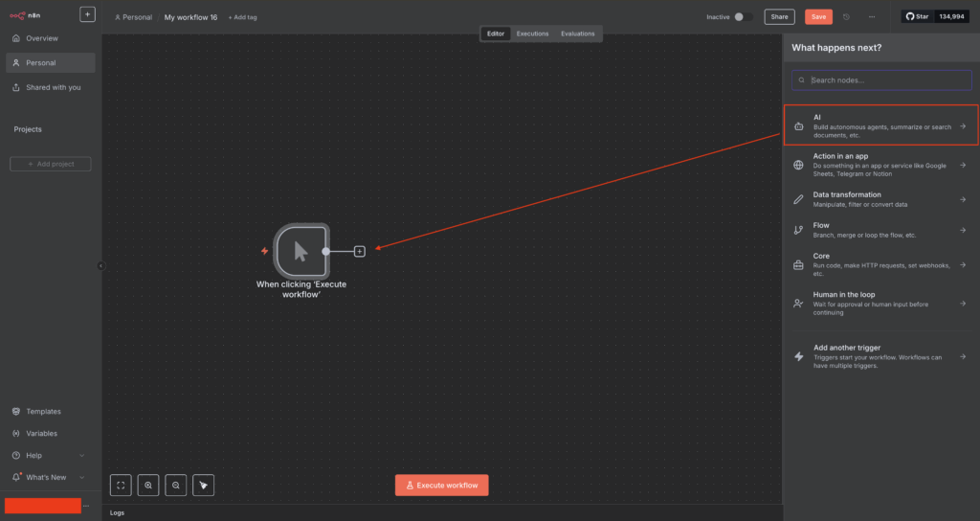Click the fit-to-view canvas icon
Image resolution: width=980 pixels, height=521 pixels.
122,486
